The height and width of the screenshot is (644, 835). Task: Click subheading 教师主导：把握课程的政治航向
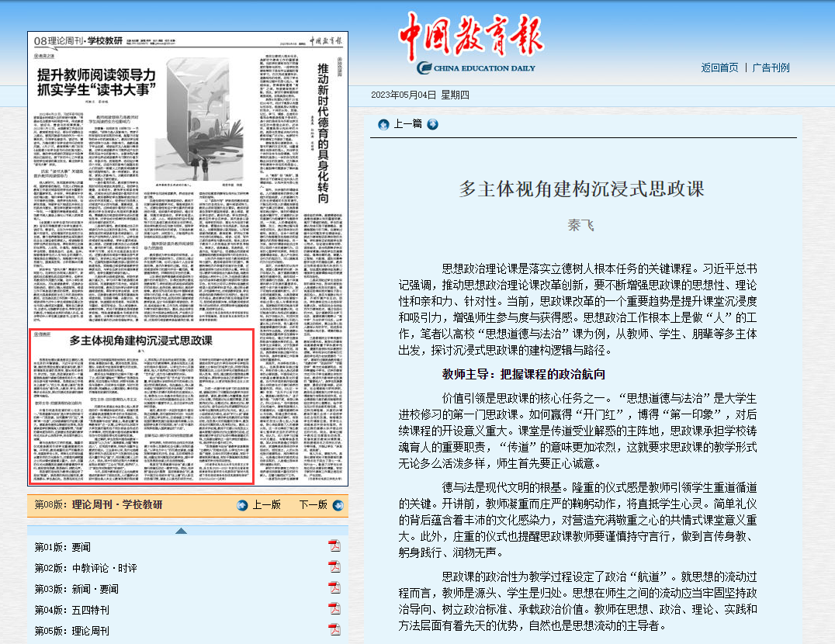(x=524, y=374)
